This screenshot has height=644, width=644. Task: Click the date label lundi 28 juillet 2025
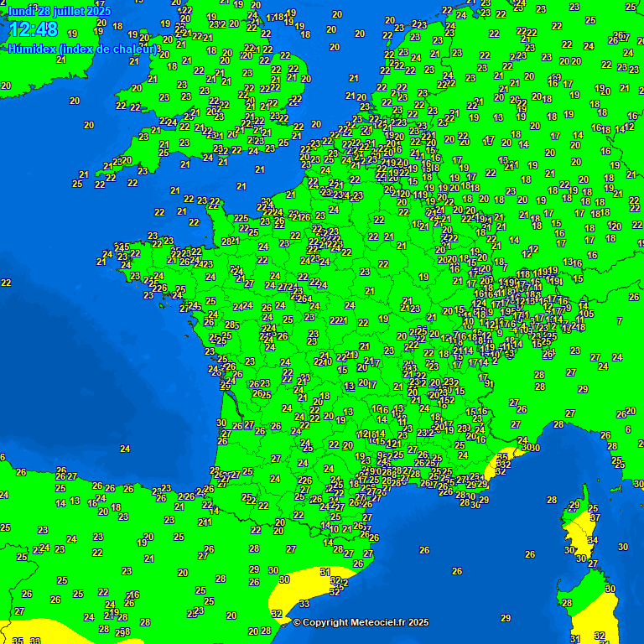pyautogui.click(x=59, y=11)
